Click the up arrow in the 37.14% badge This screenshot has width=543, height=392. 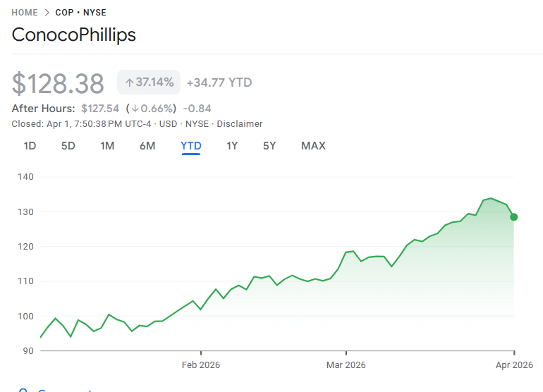click(129, 82)
